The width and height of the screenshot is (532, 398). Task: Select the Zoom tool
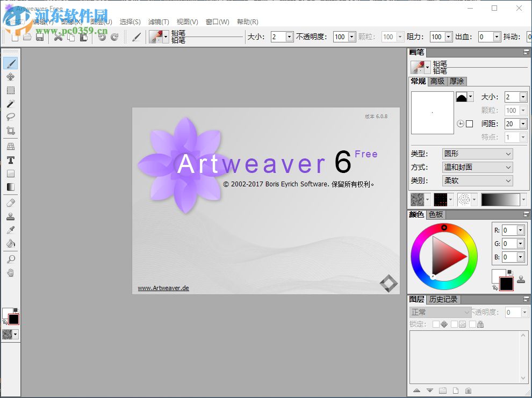pyautogui.click(x=10, y=259)
